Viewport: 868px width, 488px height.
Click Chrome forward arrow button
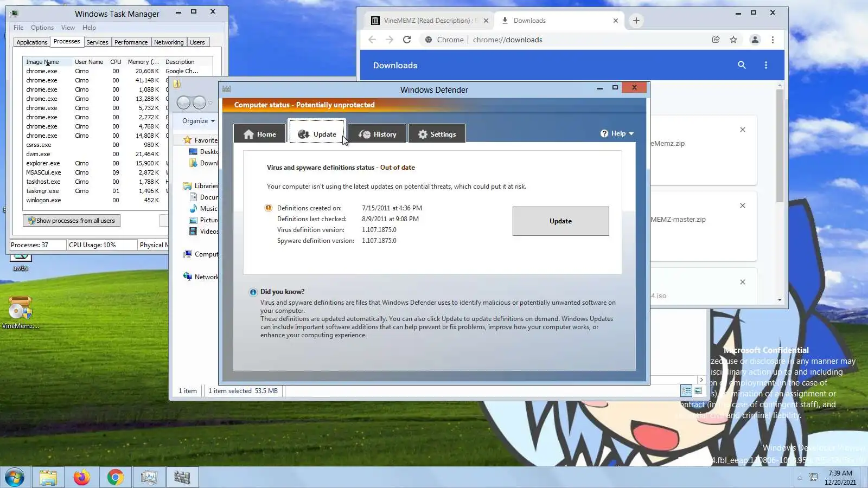click(x=390, y=40)
